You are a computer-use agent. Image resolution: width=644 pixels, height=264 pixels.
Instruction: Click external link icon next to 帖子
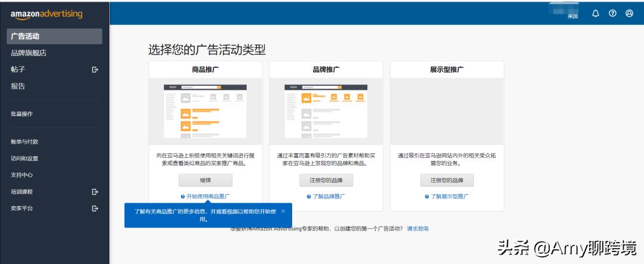[95, 70]
